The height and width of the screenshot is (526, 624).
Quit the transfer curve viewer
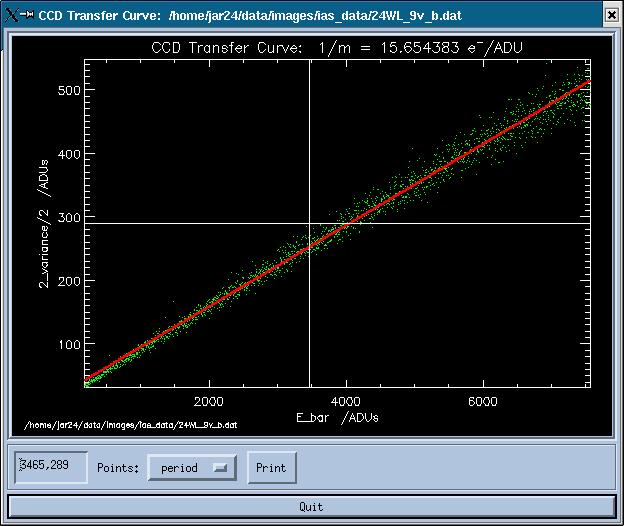coord(311,506)
